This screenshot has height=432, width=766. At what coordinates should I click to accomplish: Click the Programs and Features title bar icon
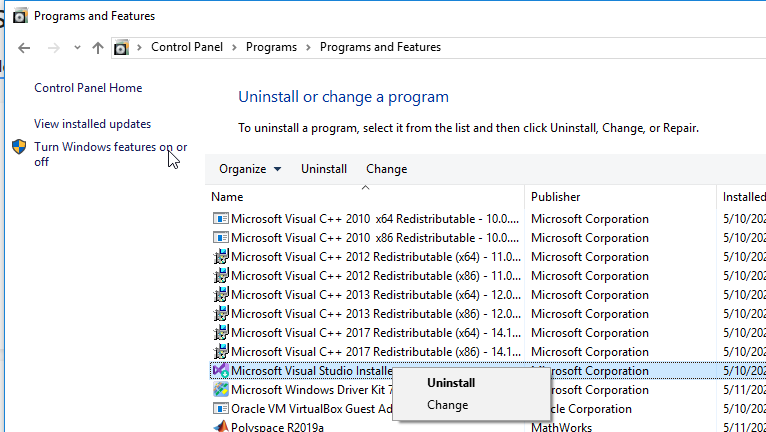pos(20,16)
